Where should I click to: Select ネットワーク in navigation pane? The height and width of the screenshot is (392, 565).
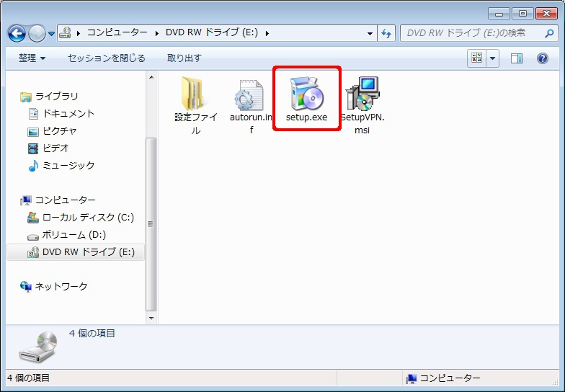[x=61, y=286]
